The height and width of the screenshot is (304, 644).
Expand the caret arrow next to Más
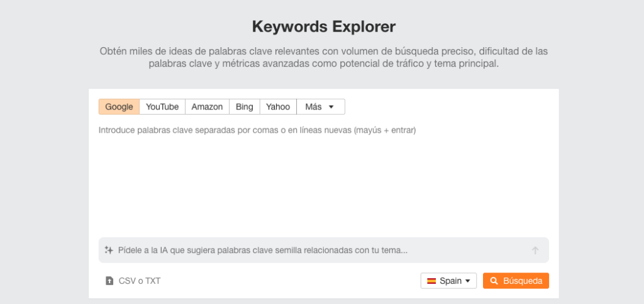[331, 107]
